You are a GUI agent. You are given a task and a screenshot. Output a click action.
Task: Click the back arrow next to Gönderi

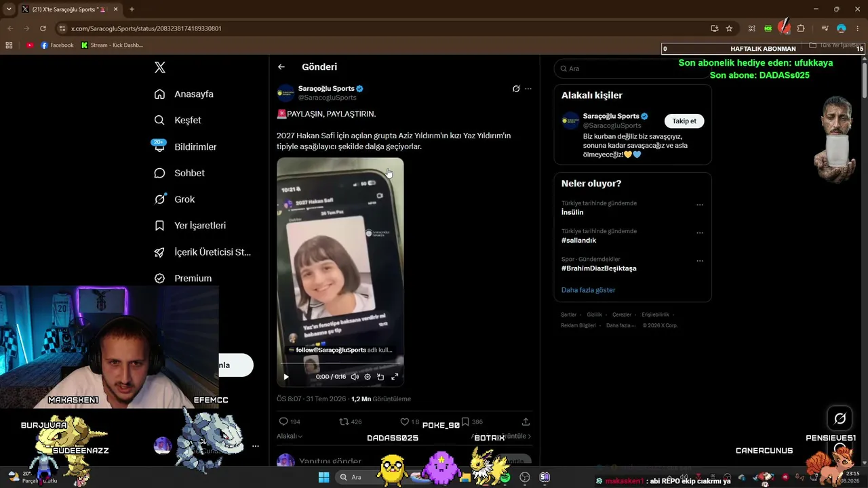click(x=281, y=67)
